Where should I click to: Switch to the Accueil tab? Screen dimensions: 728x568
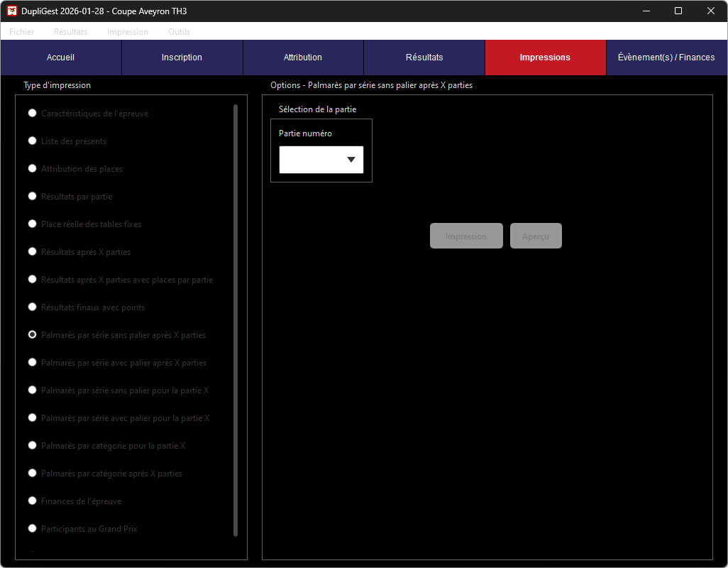point(61,58)
